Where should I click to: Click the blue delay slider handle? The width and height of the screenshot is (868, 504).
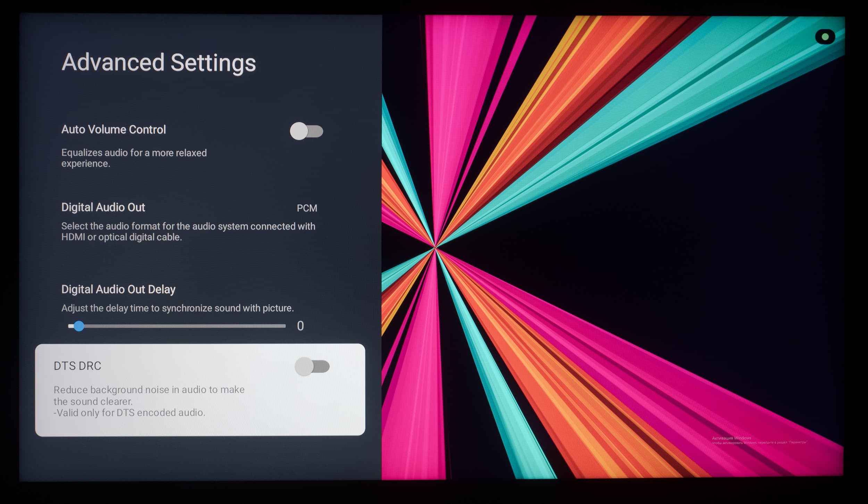tap(79, 326)
